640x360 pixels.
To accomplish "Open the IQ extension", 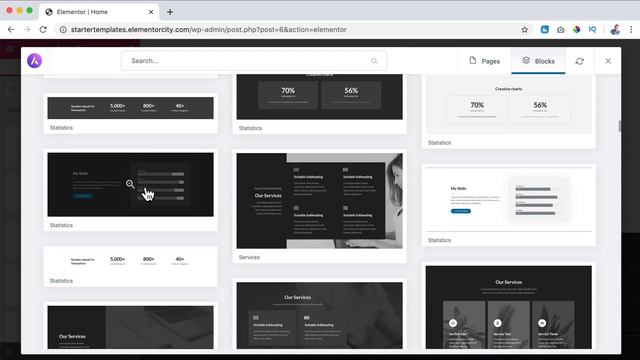I will click(x=592, y=29).
